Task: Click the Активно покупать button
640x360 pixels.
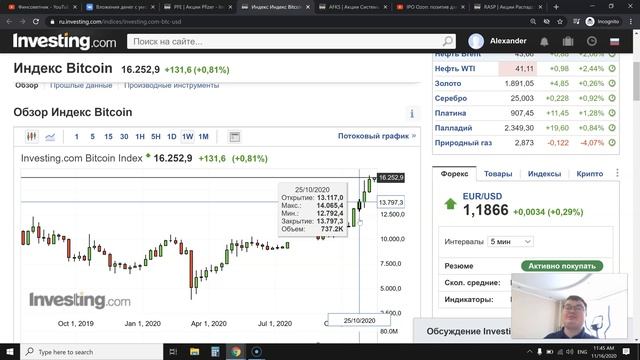Action: click(562, 266)
